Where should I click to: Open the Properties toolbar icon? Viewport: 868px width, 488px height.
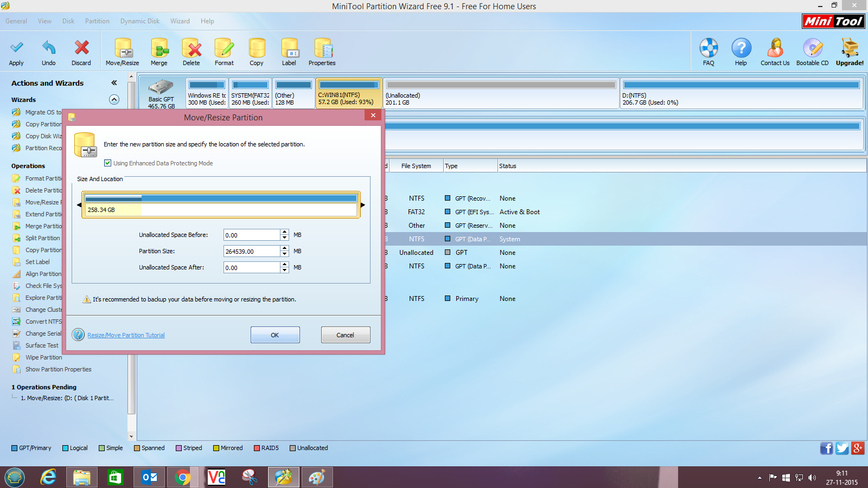(322, 48)
